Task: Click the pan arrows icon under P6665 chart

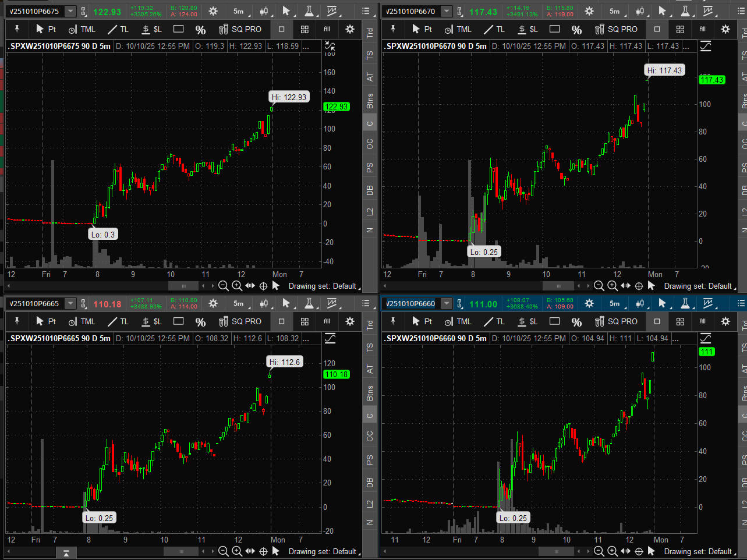Action: (x=250, y=551)
